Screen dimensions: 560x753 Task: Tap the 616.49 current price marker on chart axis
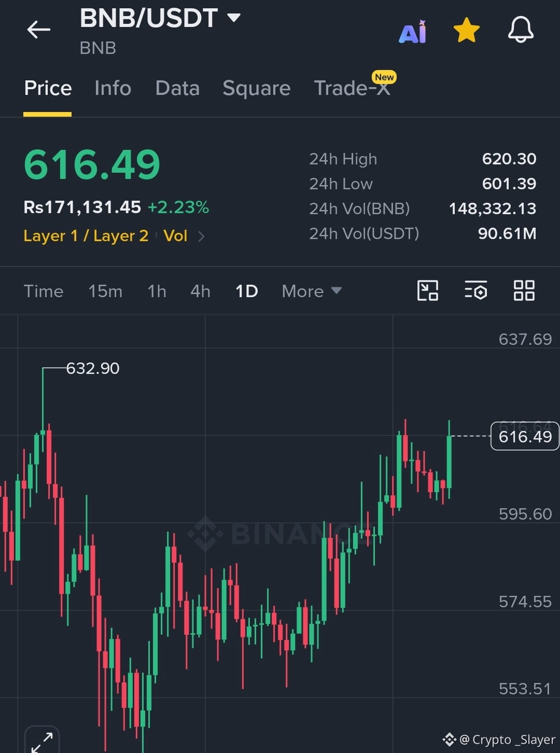(x=525, y=436)
